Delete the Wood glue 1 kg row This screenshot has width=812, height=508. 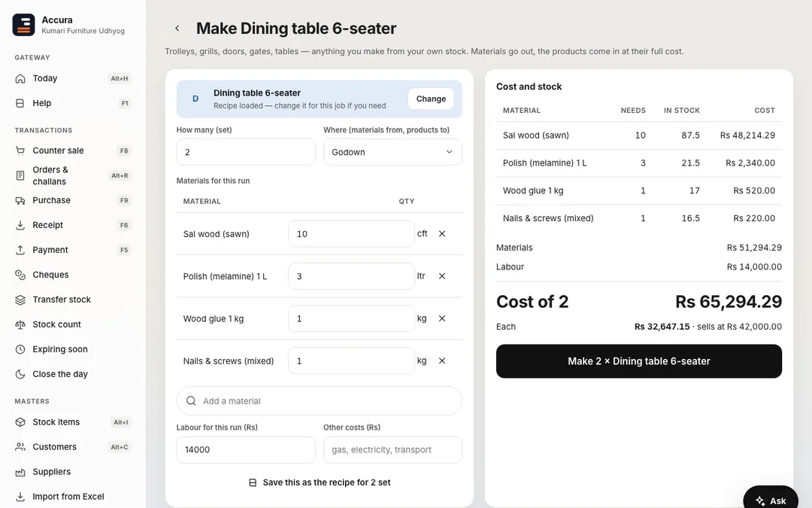click(x=442, y=319)
